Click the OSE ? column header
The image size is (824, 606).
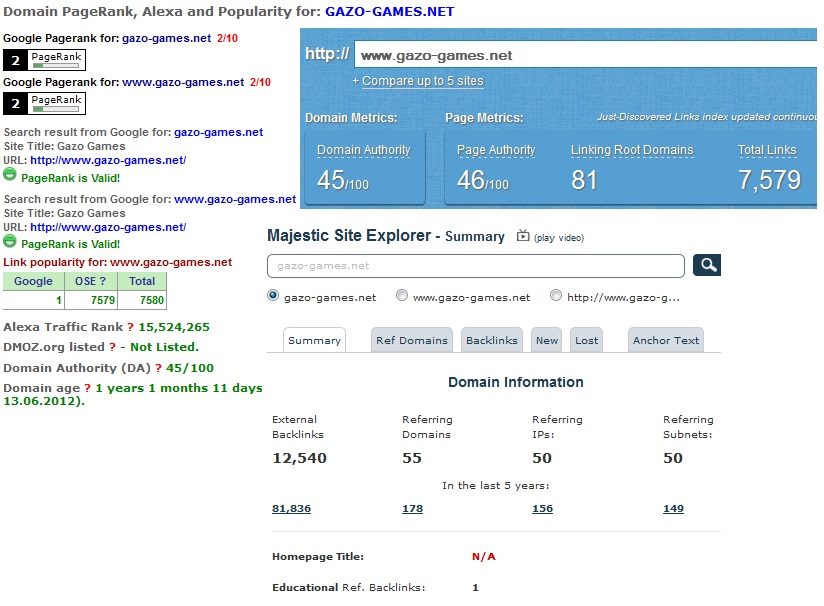90,281
